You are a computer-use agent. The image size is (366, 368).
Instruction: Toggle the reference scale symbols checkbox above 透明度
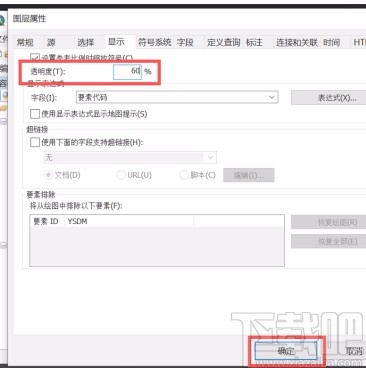35,57
